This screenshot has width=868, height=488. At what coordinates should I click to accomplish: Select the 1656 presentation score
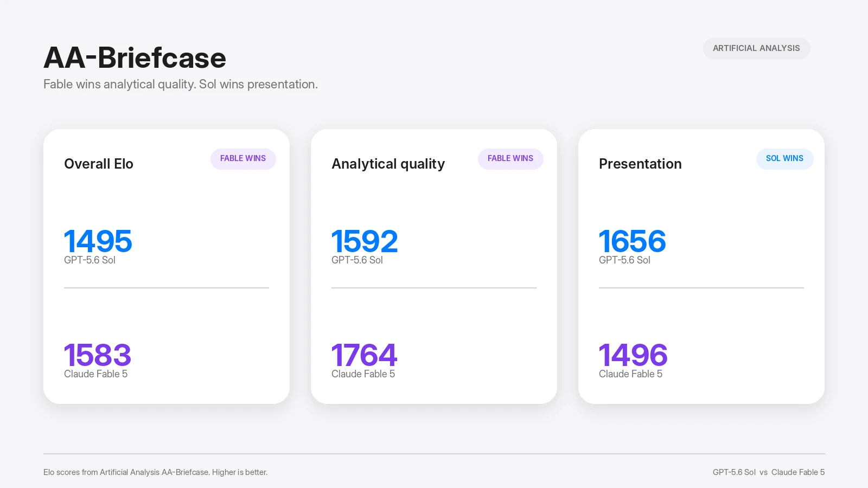coord(632,241)
